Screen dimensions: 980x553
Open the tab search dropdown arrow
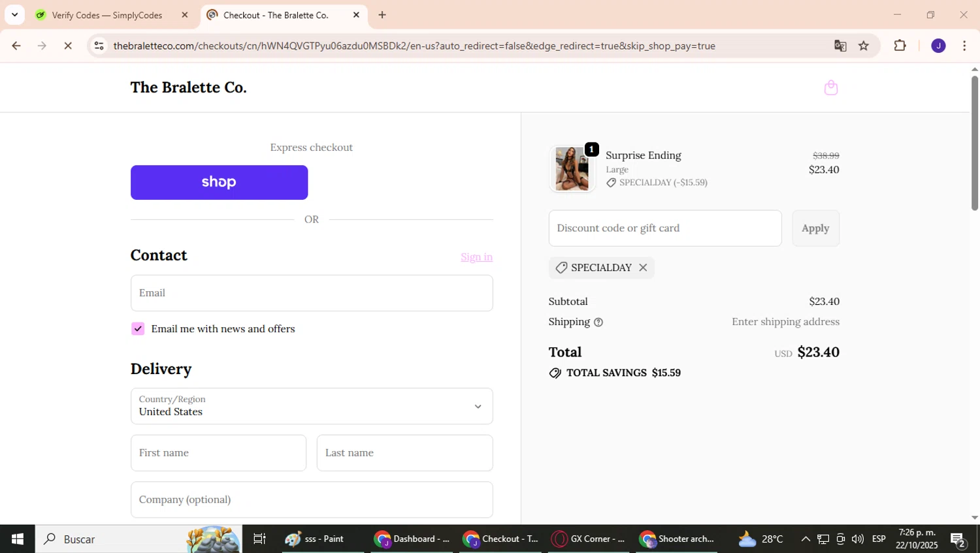tap(14, 14)
